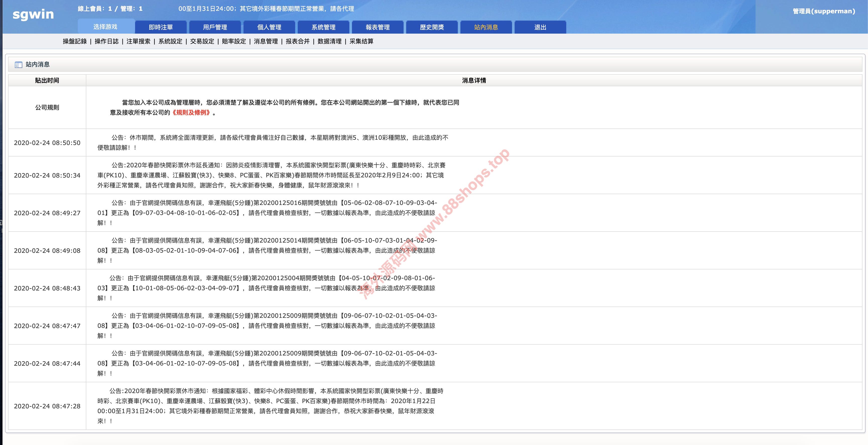The width and height of the screenshot is (868, 445).
Task: View the 歷史開獎 tab
Action: click(x=432, y=27)
